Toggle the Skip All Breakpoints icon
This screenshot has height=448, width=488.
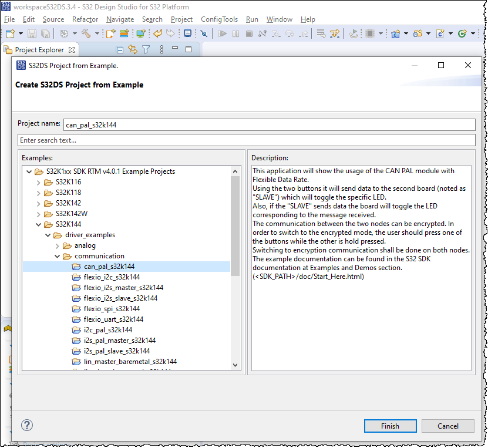coord(204,33)
